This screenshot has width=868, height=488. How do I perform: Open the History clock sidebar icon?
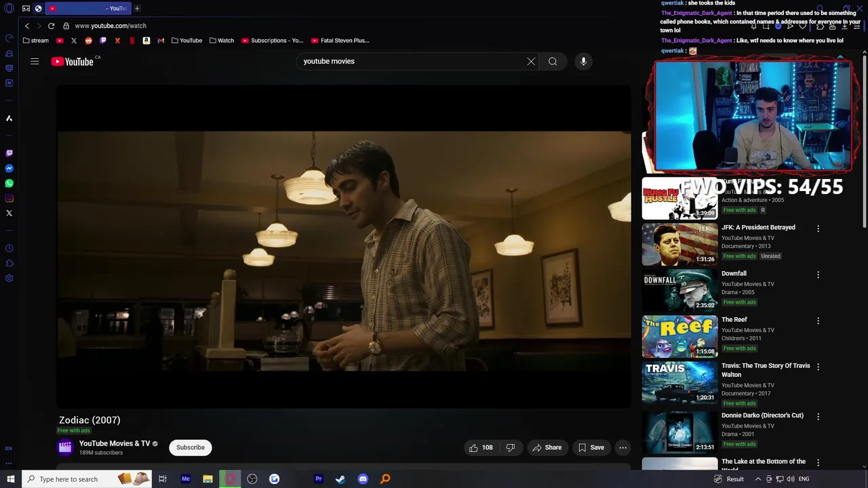(x=9, y=248)
